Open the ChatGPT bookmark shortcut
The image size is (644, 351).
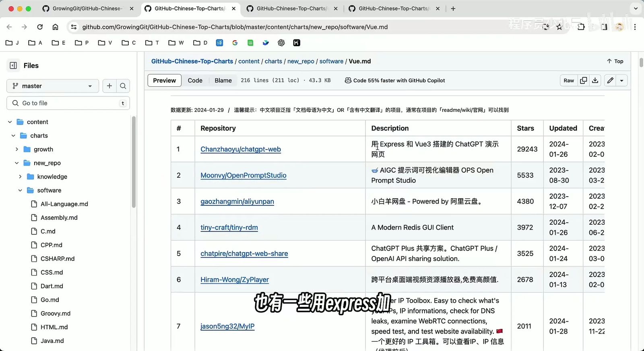tap(281, 43)
